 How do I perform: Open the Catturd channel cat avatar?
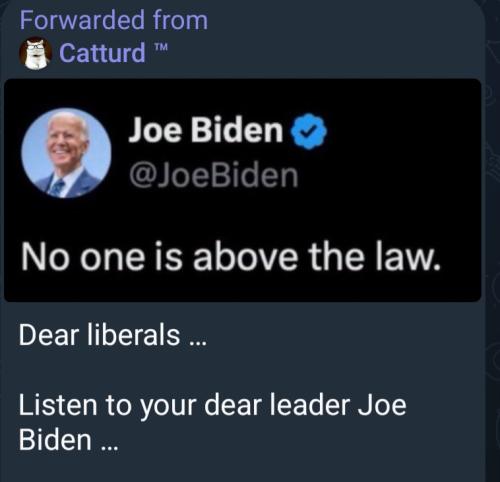(35, 53)
